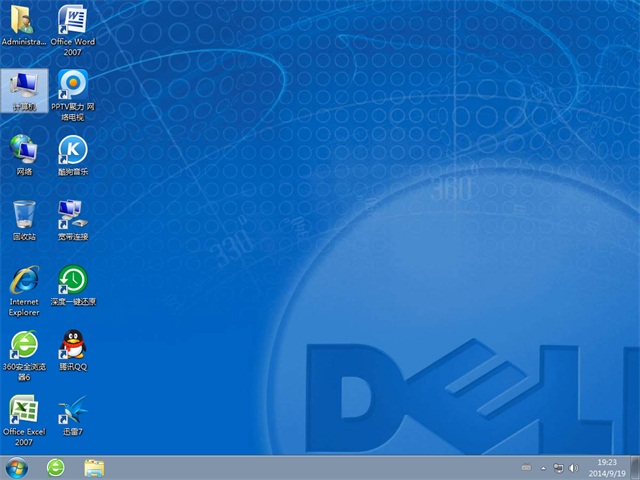Click the Internet Explorer desktop icon

[x=24, y=280]
